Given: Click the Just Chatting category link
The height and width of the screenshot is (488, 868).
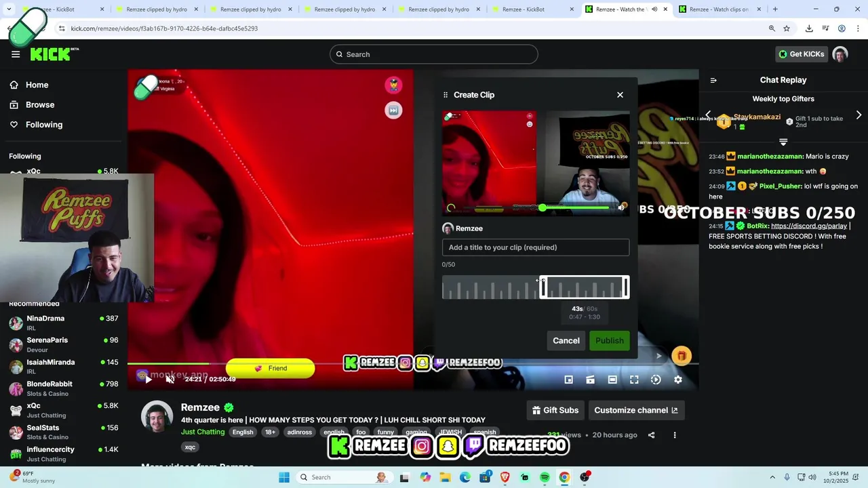Looking at the screenshot, I should 203,432.
